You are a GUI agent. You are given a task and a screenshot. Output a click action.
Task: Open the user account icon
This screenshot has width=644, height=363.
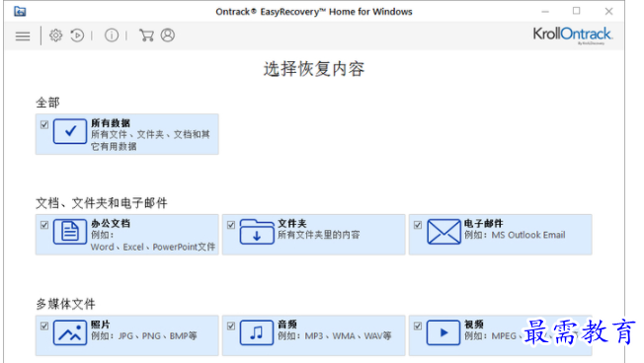point(168,36)
